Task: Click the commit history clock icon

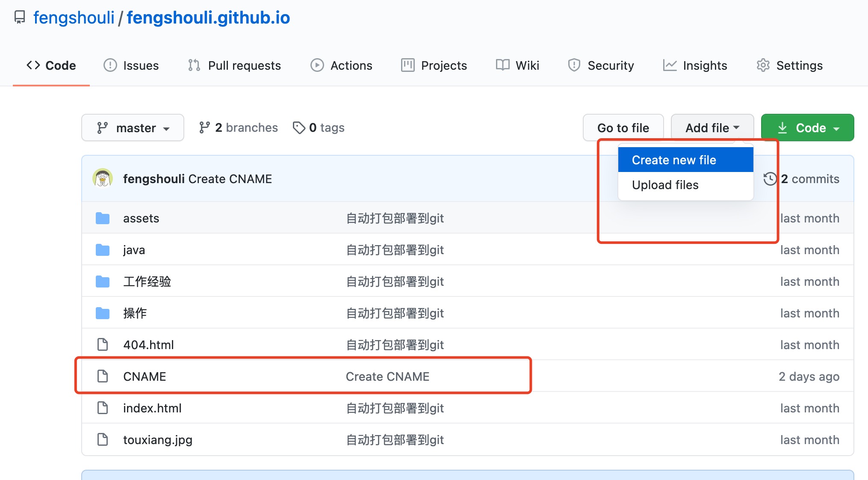Action: 770,179
